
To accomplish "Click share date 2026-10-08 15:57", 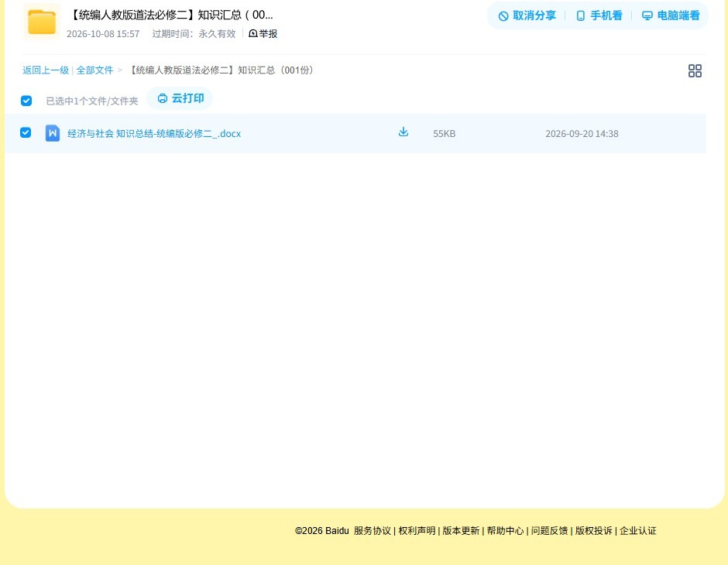I will (103, 34).
